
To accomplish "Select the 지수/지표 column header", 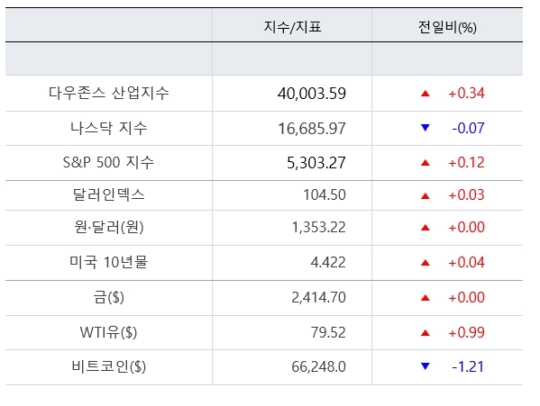I will pyautogui.click(x=292, y=27).
